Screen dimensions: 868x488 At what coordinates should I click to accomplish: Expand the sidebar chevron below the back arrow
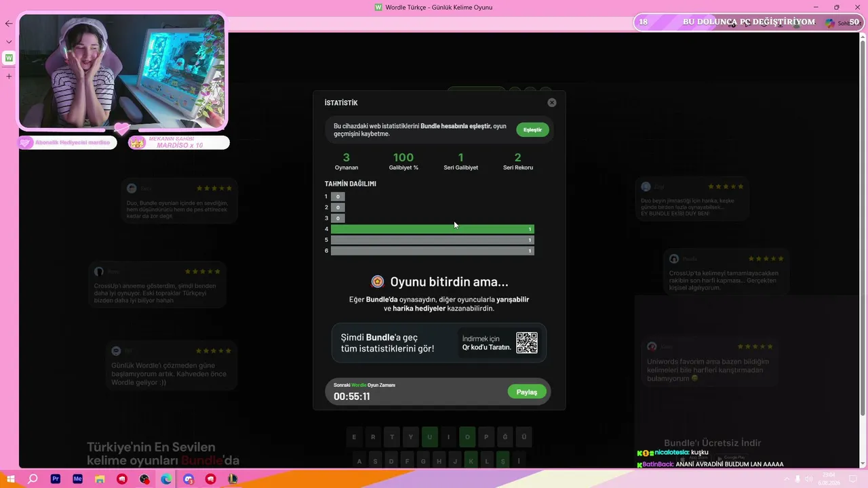point(9,41)
